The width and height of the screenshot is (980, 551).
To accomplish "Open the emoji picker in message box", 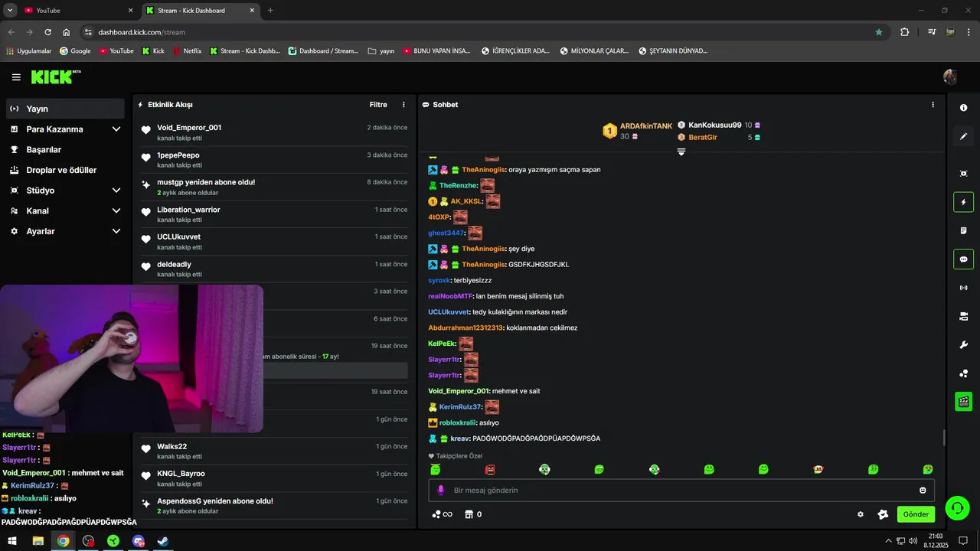I will [923, 491].
